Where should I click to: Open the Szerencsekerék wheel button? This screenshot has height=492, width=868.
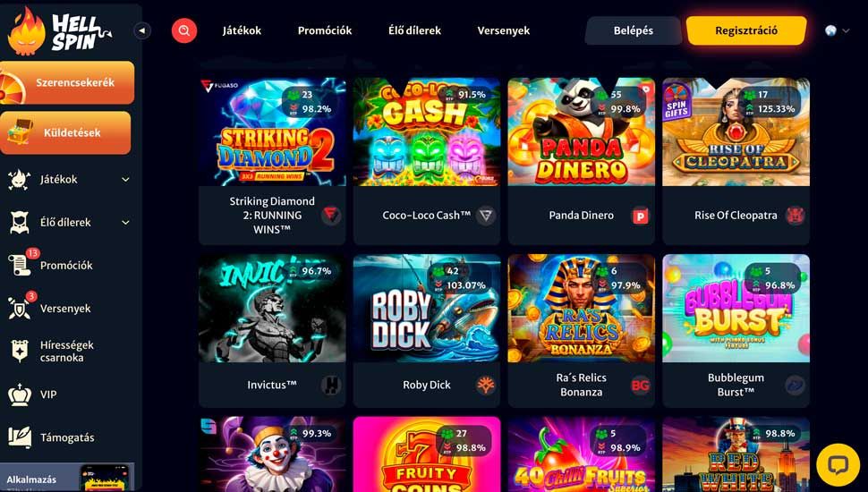(67, 82)
